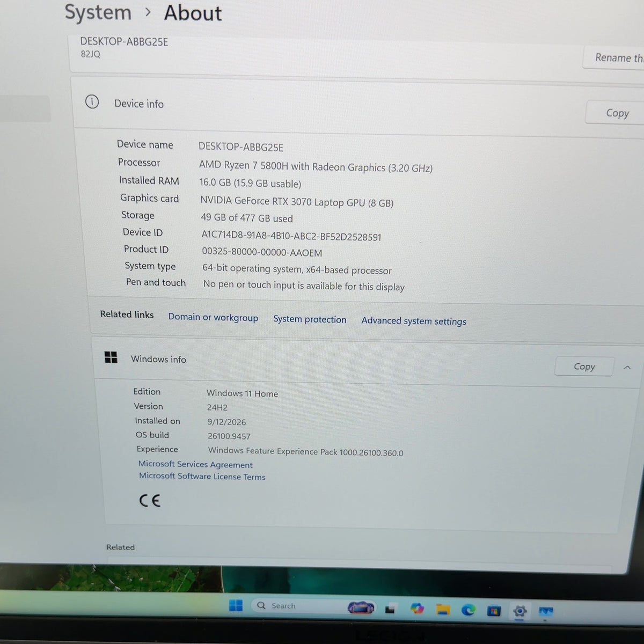Launch Copilot from the taskbar
Screen dimensions: 644x644
pyautogui.click(x=417, y=609)
